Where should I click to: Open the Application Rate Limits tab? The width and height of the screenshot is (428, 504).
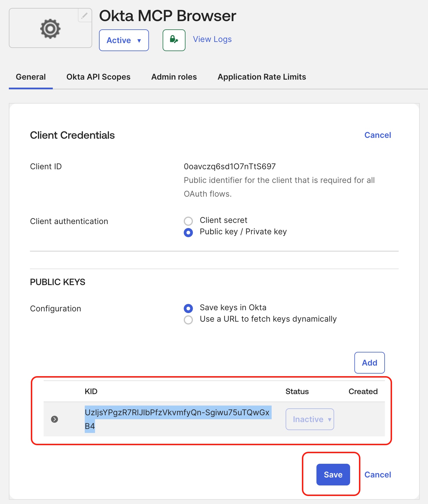[x=262, y=77]
